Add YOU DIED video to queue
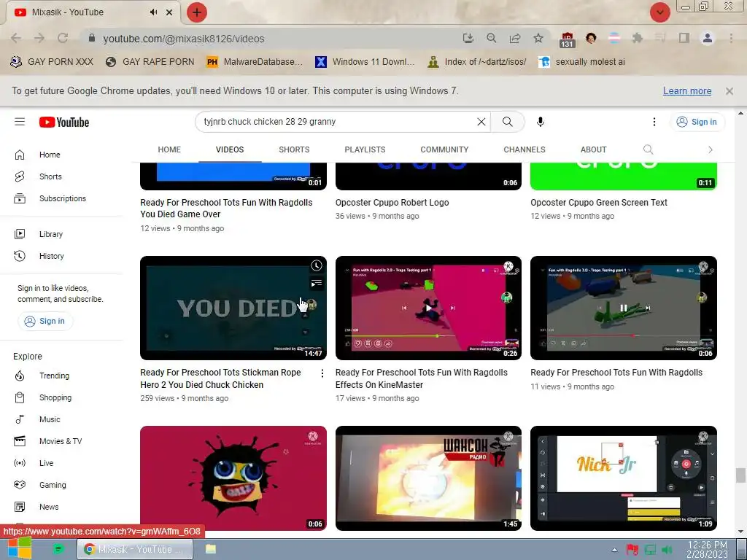The width and height of the screenshot is (747, 560). (x=317, y=284)
